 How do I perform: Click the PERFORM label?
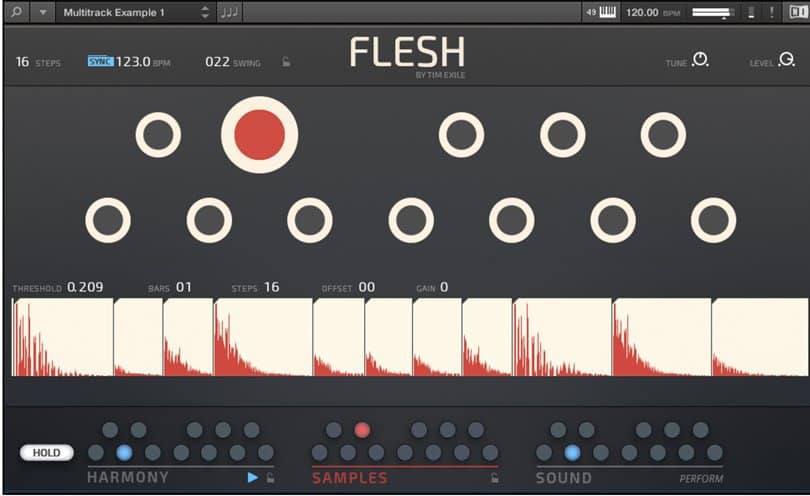[701, 479]
